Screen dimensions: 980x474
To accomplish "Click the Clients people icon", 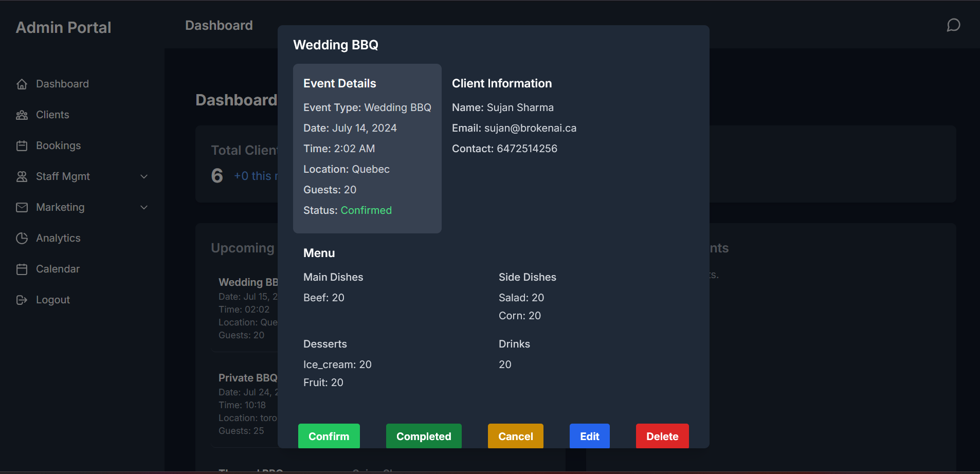I will click(22, 114).
